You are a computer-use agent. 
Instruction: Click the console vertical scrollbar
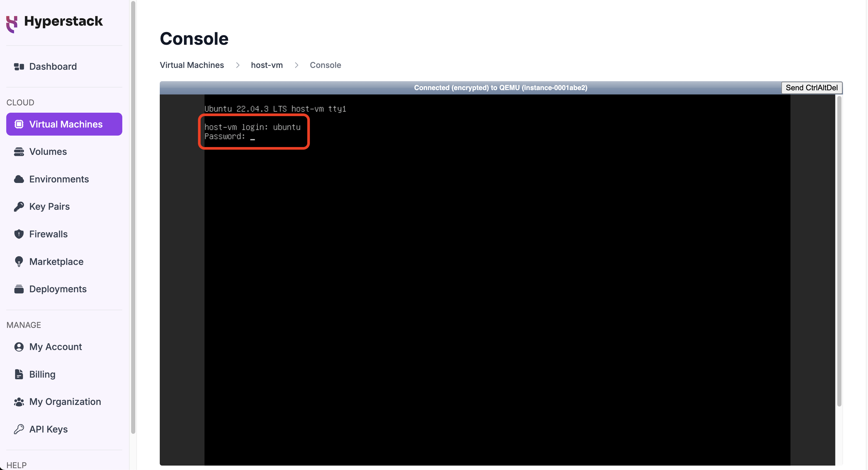click(x=839, y=251)
